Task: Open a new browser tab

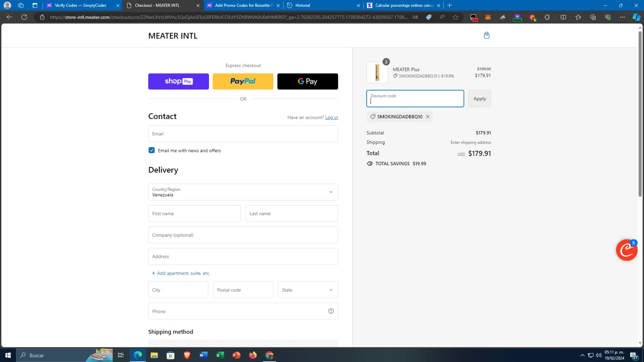Action: 450,6
